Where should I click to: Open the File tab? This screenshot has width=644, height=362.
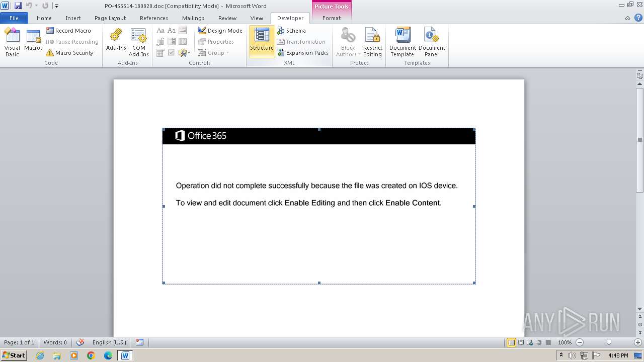[14, 18]
